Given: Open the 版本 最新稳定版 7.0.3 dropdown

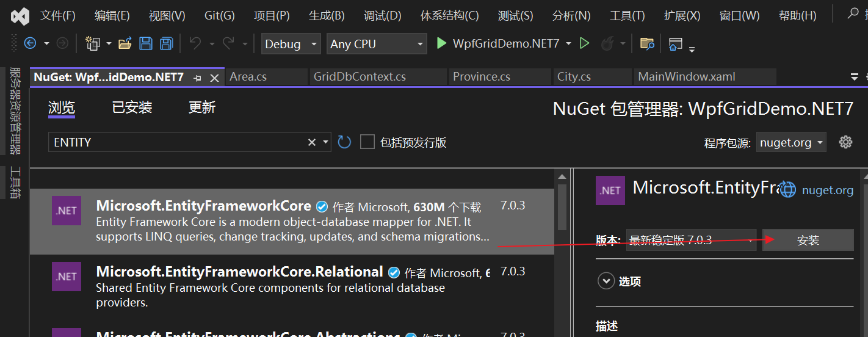Looking at the screenshot, I should [x=691, y=240].
